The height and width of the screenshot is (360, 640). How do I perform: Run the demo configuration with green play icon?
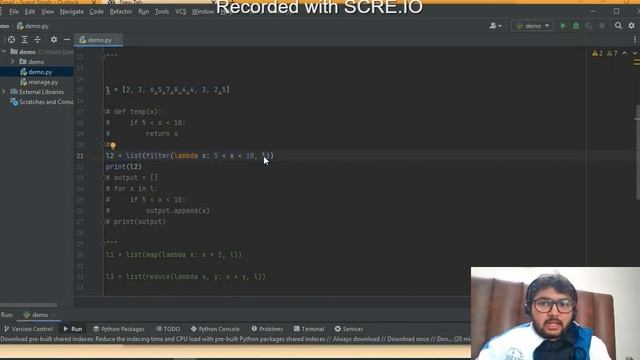[x=563, y=26]
